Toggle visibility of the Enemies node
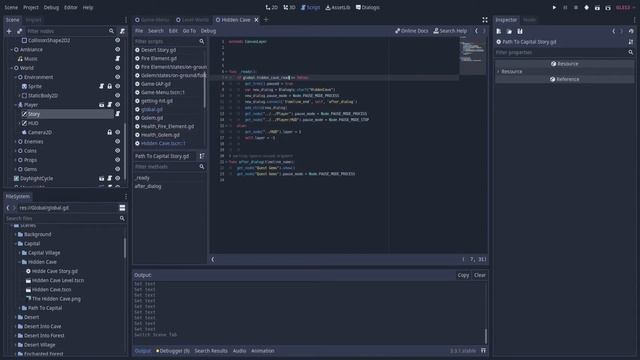640x360 pixels. tap(118, 142)
